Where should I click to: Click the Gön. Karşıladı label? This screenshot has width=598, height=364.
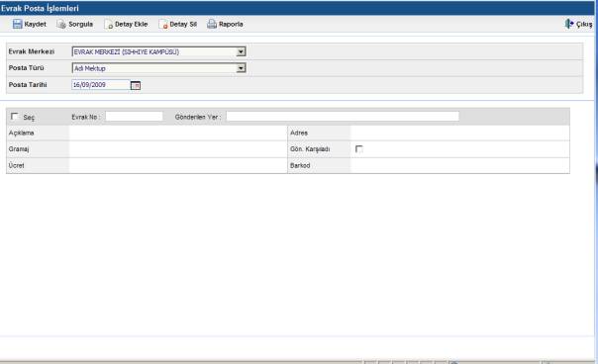[x=310, y=149]
